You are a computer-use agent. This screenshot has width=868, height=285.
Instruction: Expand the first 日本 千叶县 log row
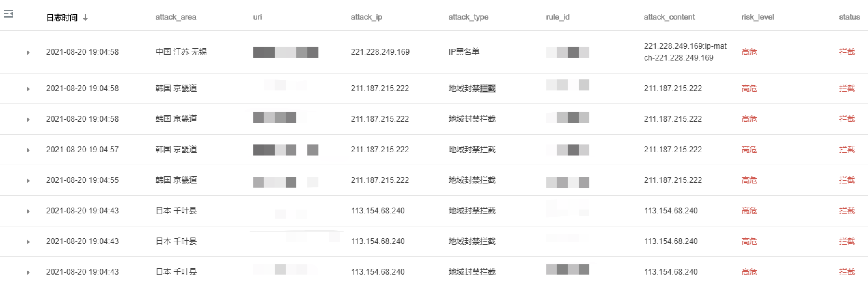pos(28,211)
